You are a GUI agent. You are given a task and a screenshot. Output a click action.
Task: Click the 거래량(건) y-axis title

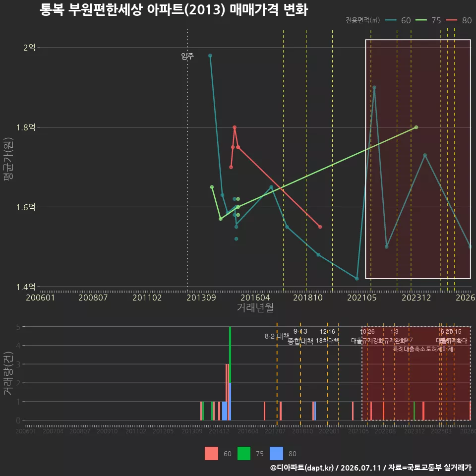pyautogui.click(x=8, y=373)
